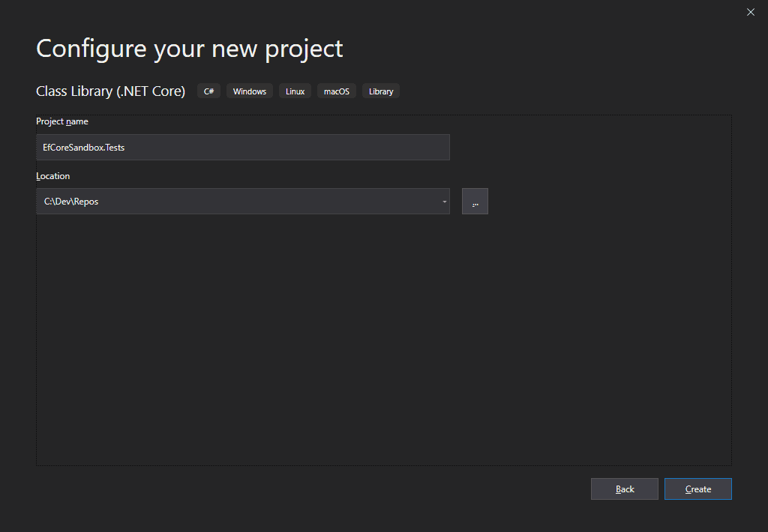Select the macOS platform tag
Viewport: 768px width, 532px height.
coord(336,91)
